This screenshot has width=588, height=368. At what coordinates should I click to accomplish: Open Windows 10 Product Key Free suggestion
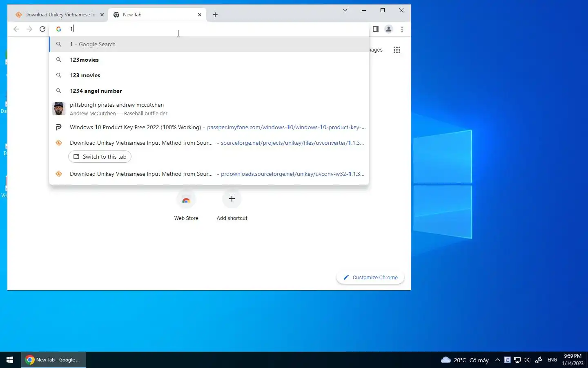[x=209, y=127]
